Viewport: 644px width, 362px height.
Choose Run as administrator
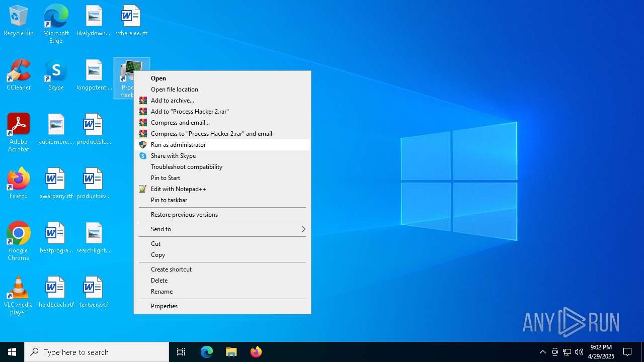(x=222, y=145)
